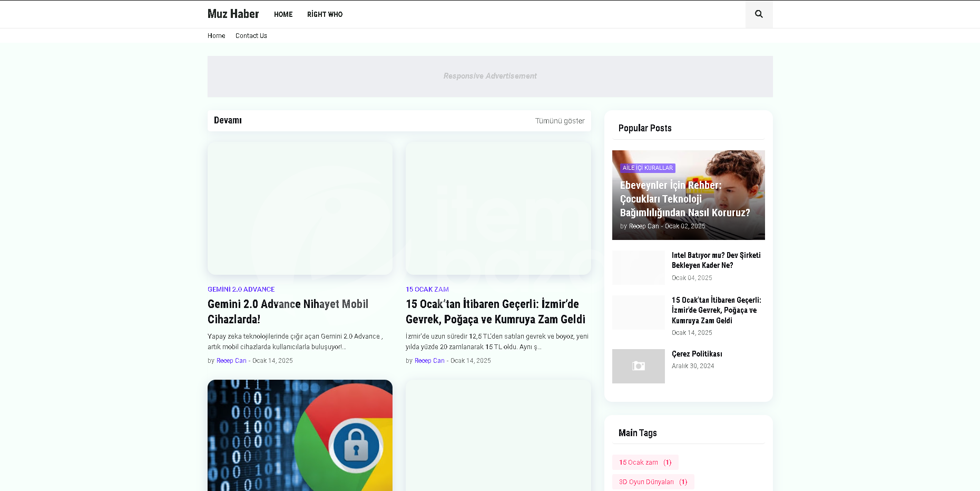Click the Ocak 04, 2025 date text

692,278
